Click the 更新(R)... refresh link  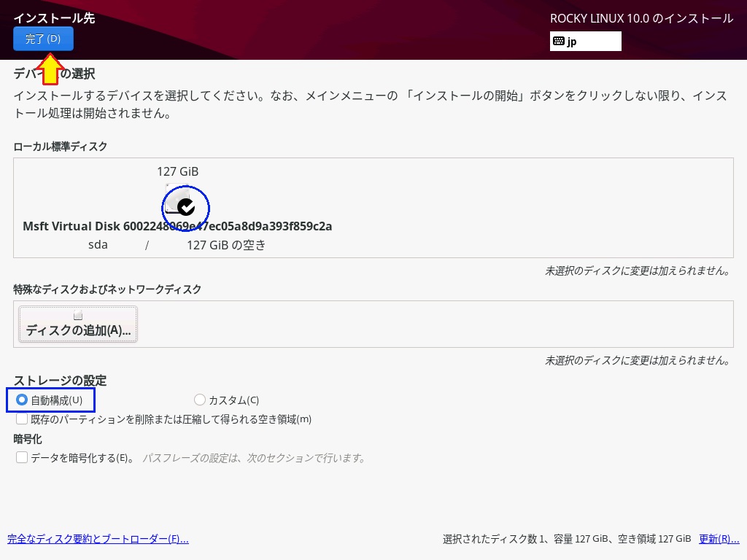[x=719, y=539]
